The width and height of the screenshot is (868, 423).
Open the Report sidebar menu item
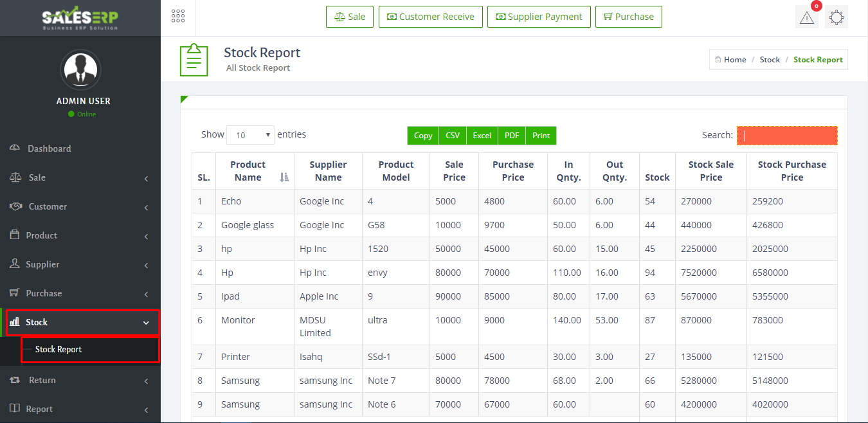pyautogui.click(x=80, y=409)
